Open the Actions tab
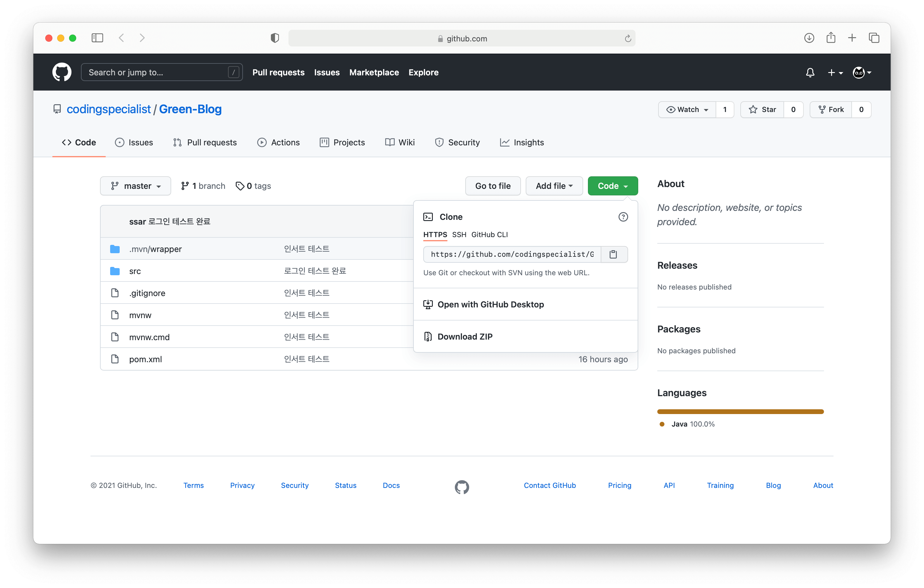The width and height of the screenshot is (924, 588). 279,142
